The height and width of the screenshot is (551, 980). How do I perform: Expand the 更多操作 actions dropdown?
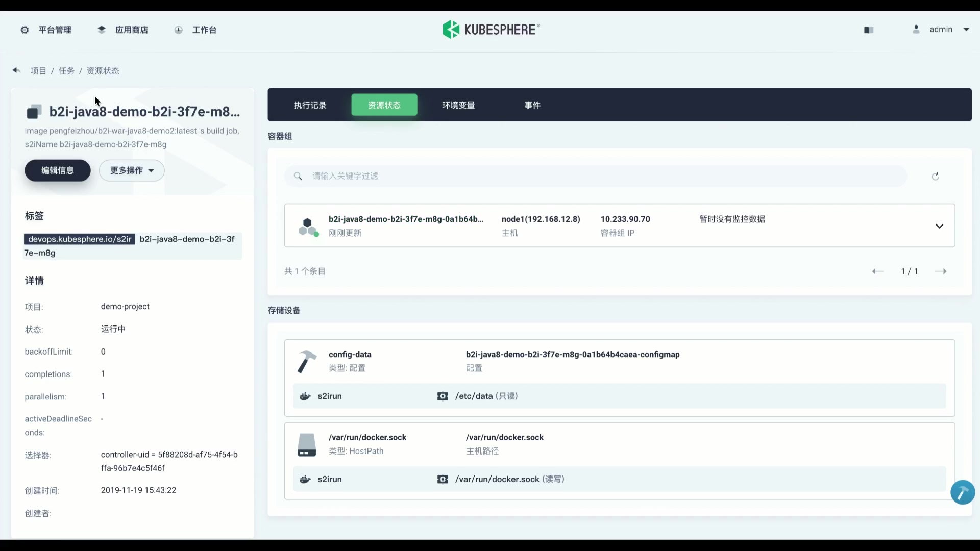pos(131,170)
